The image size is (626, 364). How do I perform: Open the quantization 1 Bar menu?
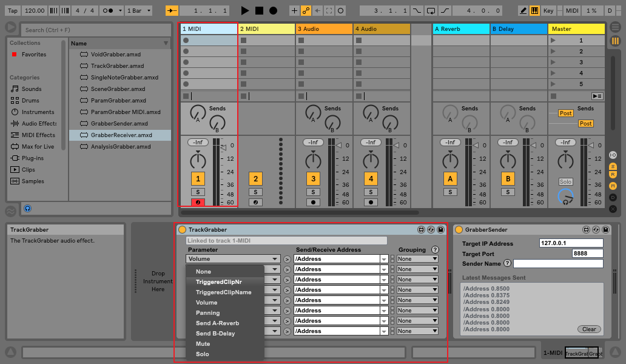pos(138,11)
